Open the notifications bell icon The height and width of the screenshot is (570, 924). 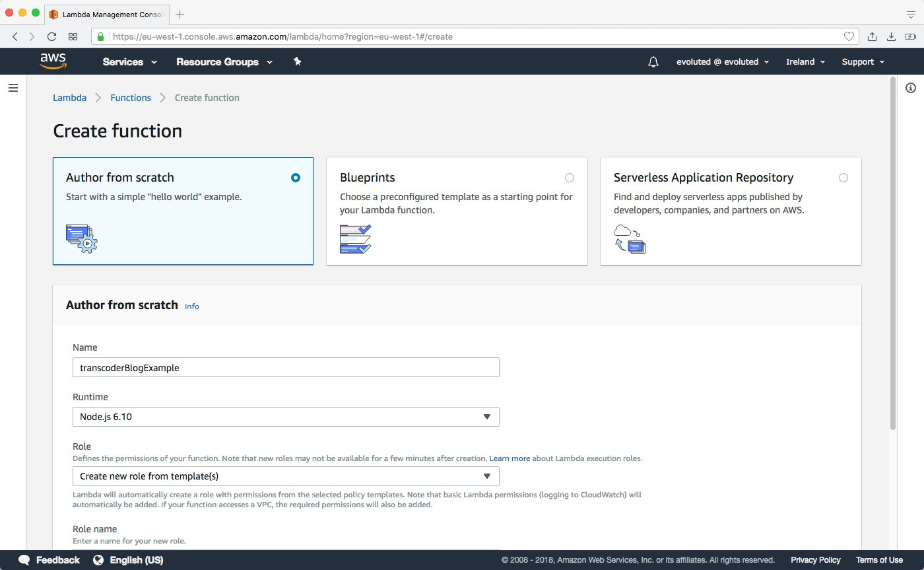coord(653,62)
